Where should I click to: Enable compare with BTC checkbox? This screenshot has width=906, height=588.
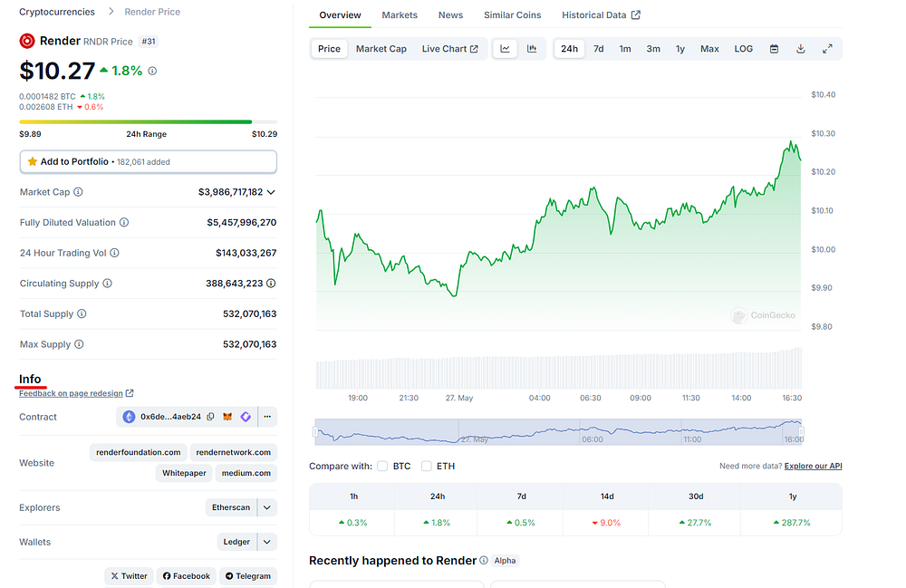(382, 466)
